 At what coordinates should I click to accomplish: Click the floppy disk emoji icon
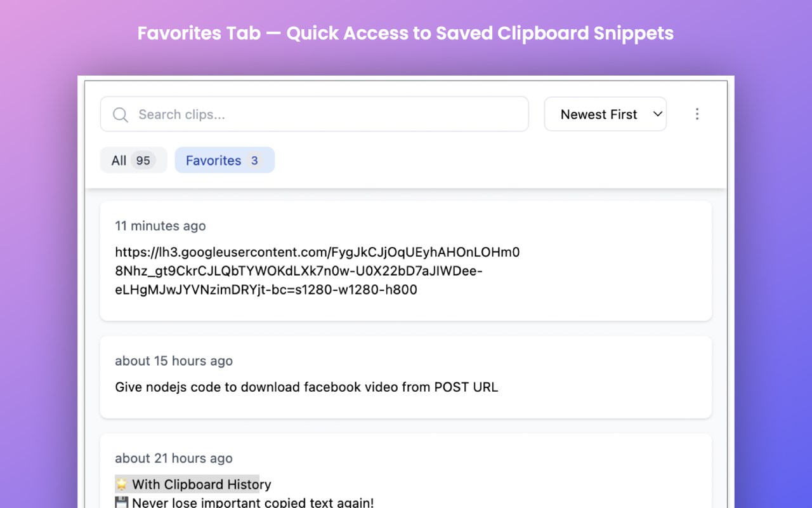(122, 503)
